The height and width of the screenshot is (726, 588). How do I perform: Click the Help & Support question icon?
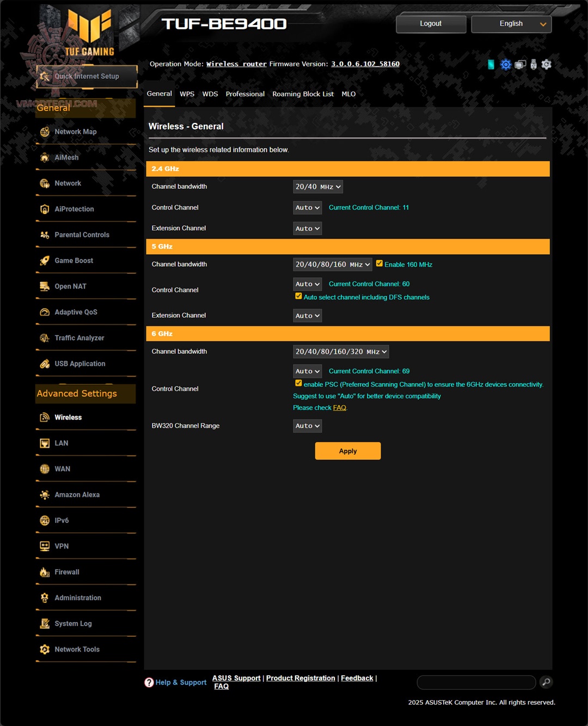pyautogui.click(x=149, y=682)
